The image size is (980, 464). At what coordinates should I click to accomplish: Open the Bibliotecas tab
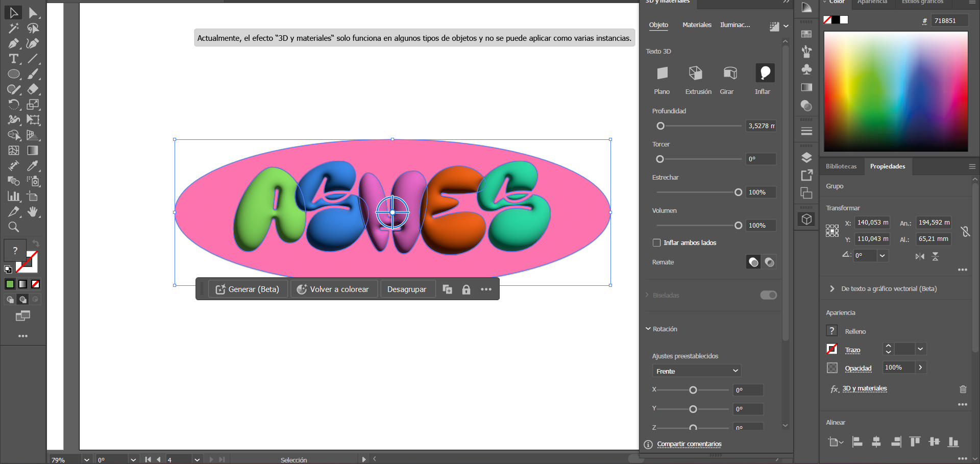tap(841, 166)
